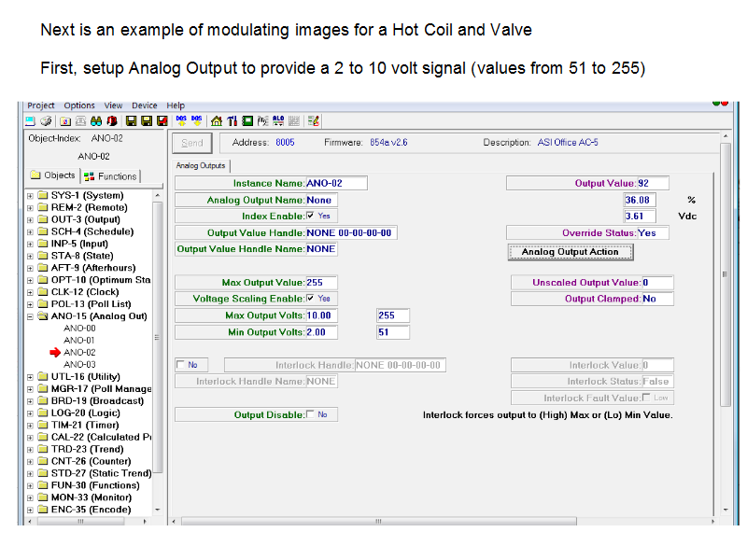The width and height of the screenshot is (747, 560).
Task: Select the CLK-12 (Clock) tree item
Action: click(x=85, y=292)
